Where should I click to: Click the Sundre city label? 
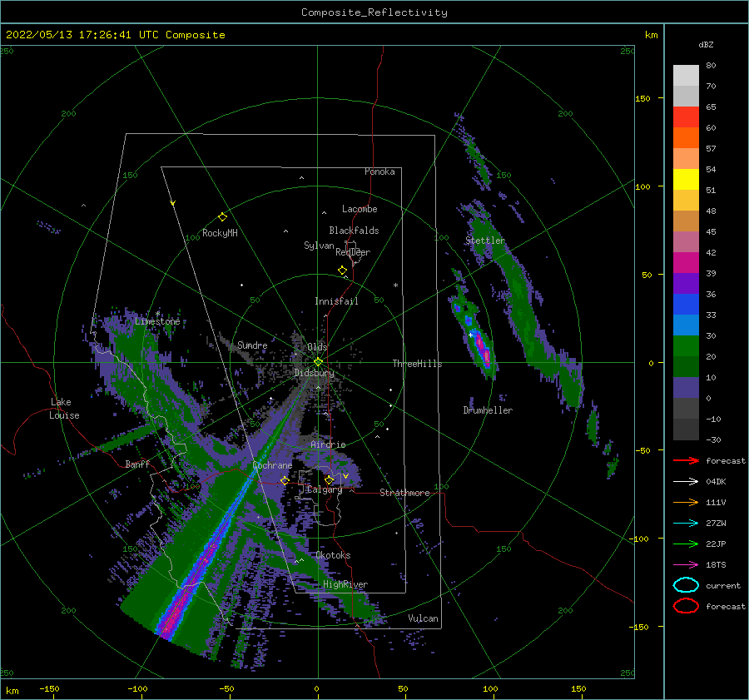252,345
